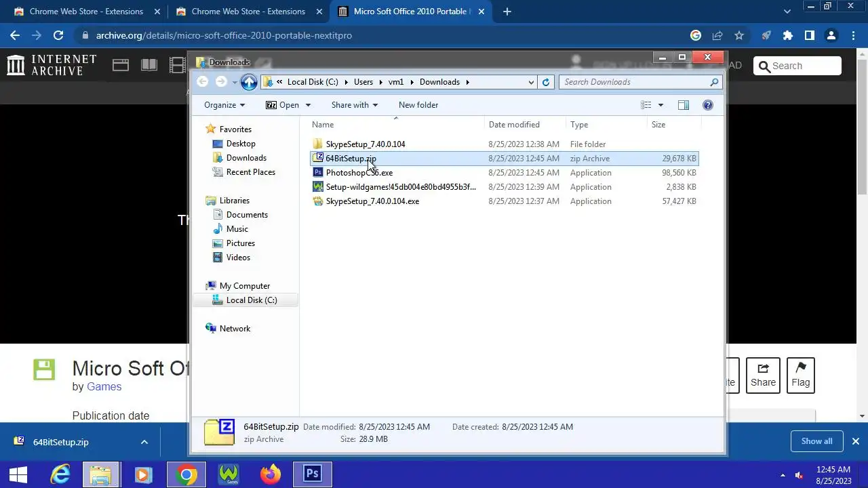Screen dimensions: 868x488
Task: Click the Search Downloads magnifier icon
Action: tap(714, 82)
